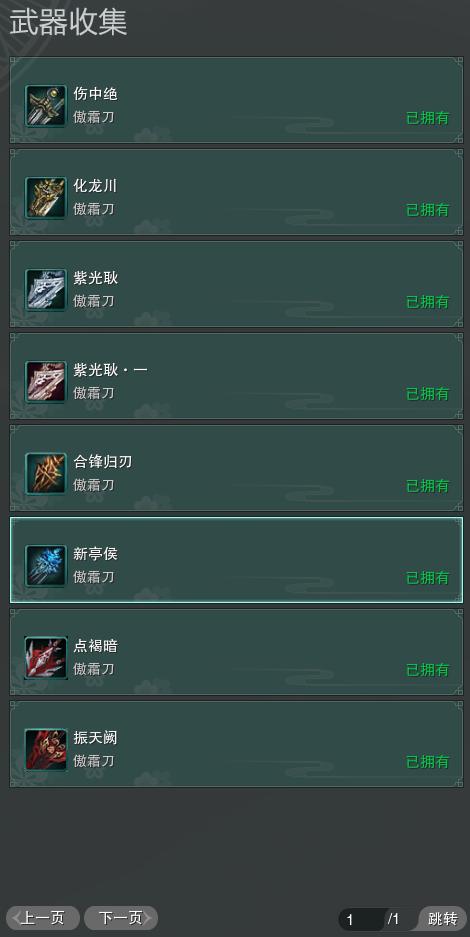Click the 合锋归刃 entry title
The width and height of the screenshot is (470, 937).
click(103, 462)
